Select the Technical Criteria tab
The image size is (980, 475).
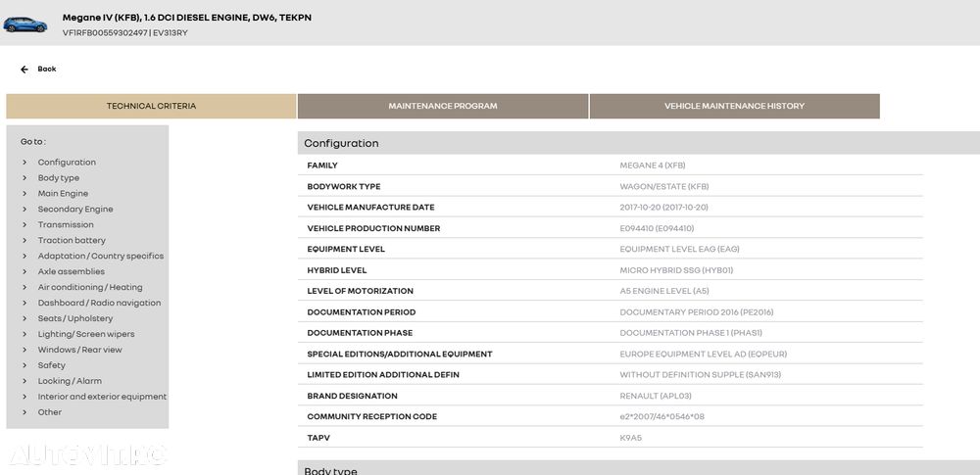pyautogui.click(x=151, y=106)
